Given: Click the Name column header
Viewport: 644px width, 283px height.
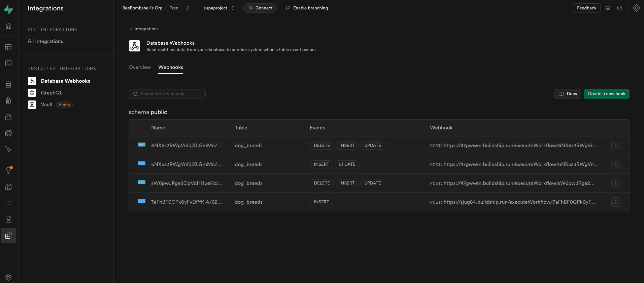Looking at the screenshot, I should point(158,128).
